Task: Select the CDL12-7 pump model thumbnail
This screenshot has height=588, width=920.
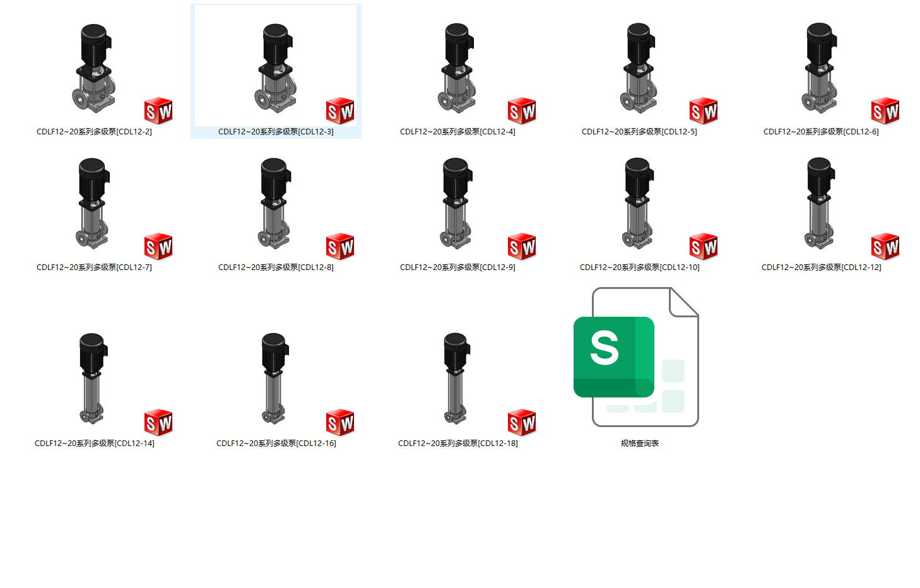Action: tap(94, 204)
